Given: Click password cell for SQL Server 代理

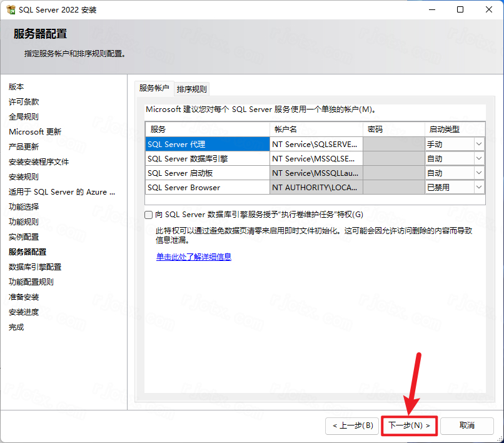Looking at the screenshot, I should click(394, 144).
